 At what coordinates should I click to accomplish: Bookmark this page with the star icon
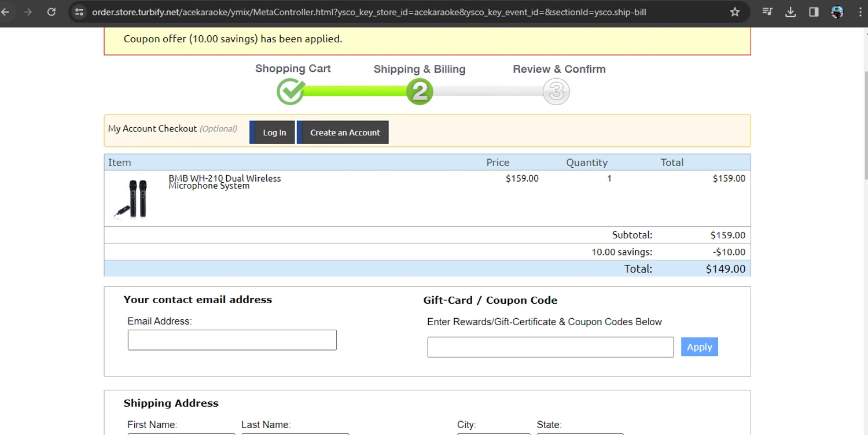click(734, 12)
